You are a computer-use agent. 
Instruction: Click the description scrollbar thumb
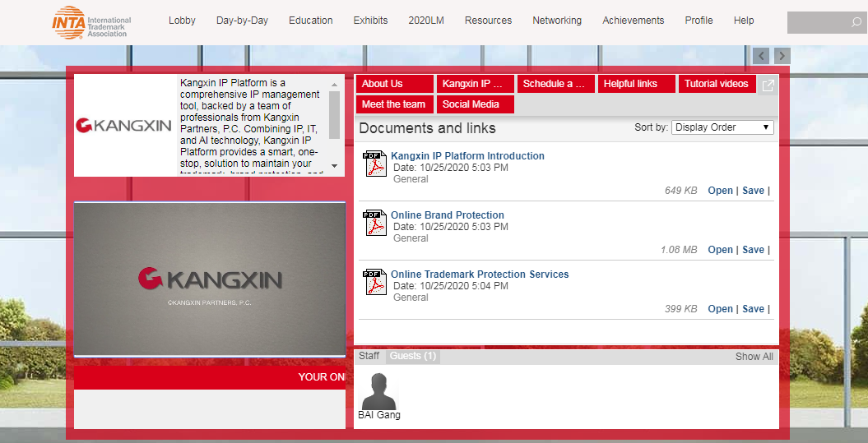[334, 115]
